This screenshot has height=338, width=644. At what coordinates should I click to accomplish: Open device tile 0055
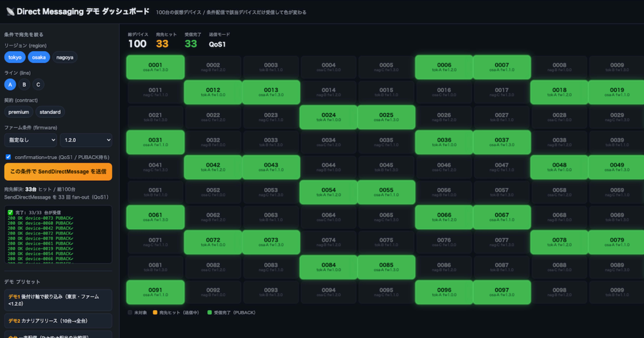[386, 192]
